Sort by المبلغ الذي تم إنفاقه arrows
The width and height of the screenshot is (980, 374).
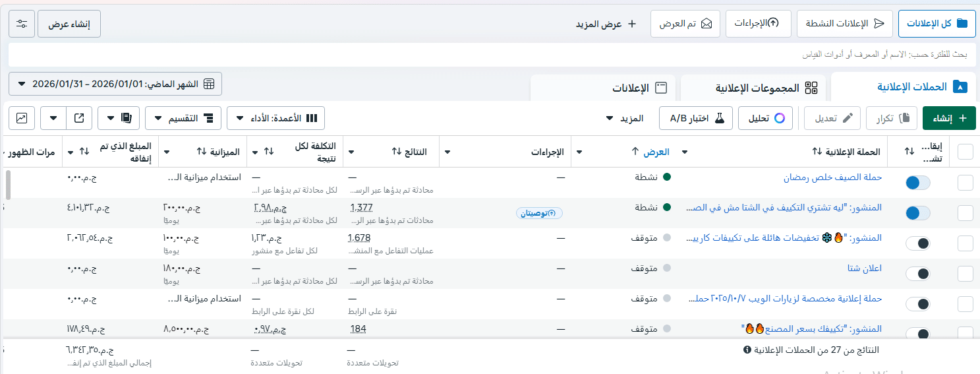[84, 152]
